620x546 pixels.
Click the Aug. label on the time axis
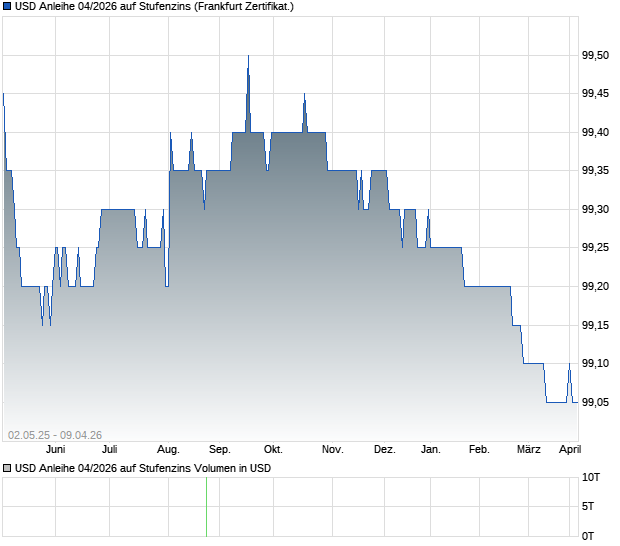click(x=168, y=450)
